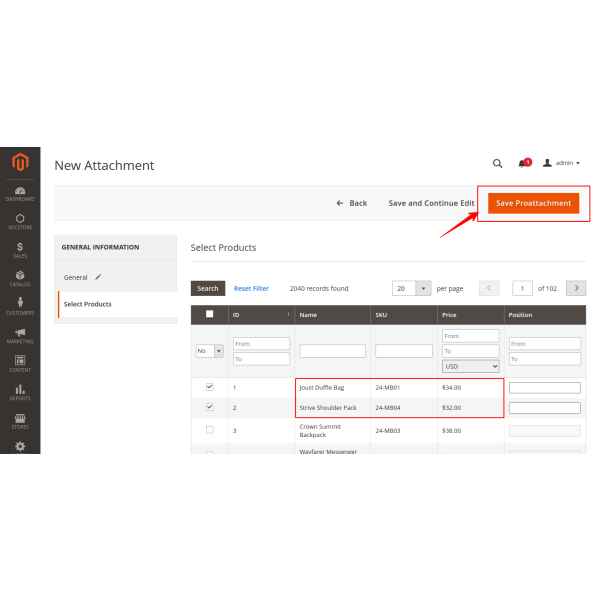This screenshot has height=600, width=600.
Task: Uncheck the Strive Shoulder Pack row
Action: click(209, 407)
